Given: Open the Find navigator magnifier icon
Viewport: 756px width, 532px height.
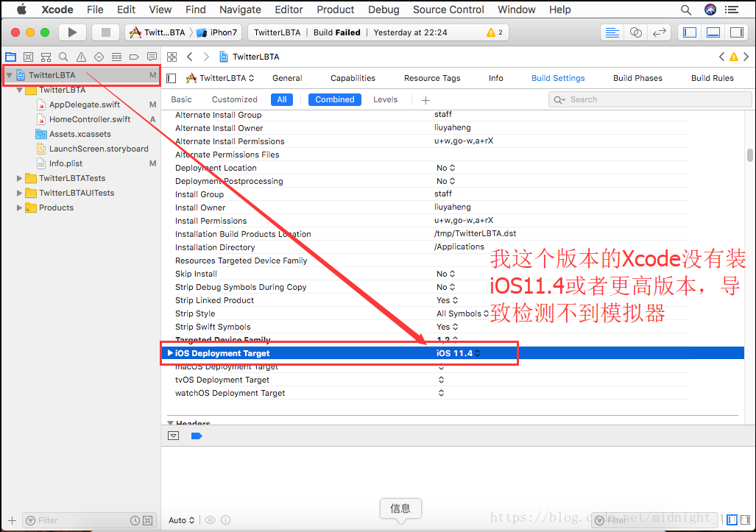Looking at the screenshot, I should [x=63, y=57].
